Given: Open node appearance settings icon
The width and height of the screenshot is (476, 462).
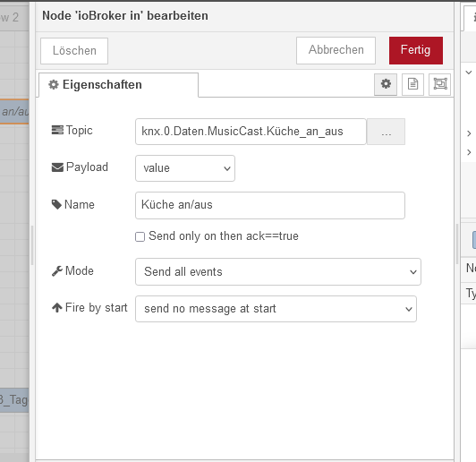Looking at the screenshot, I should click(x=440, y=84).
